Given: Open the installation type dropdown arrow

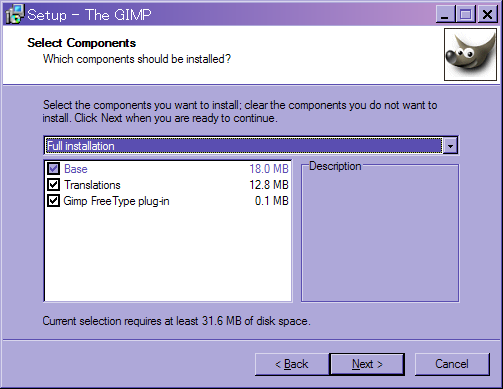Looking at the screenshot, I should (x=450, y=146).
